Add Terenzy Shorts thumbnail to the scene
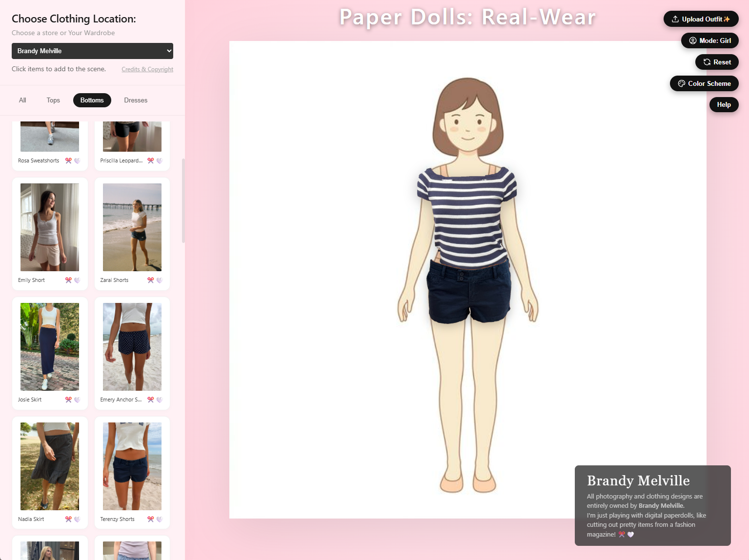 pyautogui.click(x=132, y=466)
